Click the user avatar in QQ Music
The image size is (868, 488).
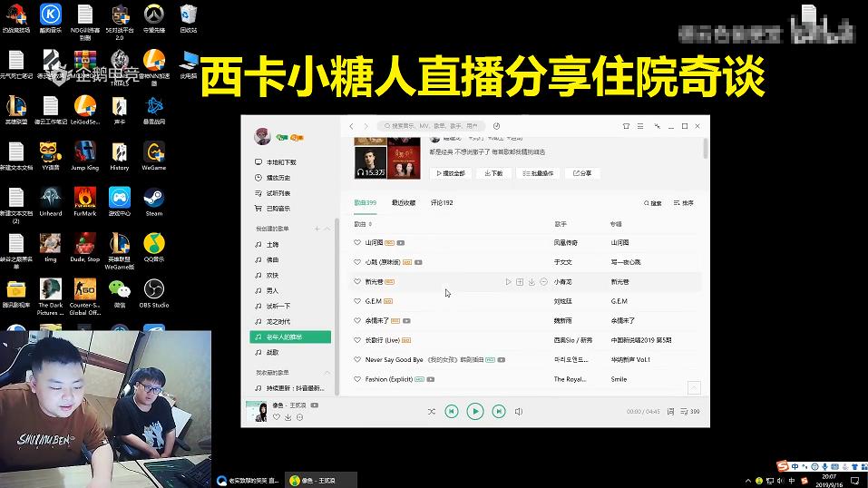coord(262,136)
